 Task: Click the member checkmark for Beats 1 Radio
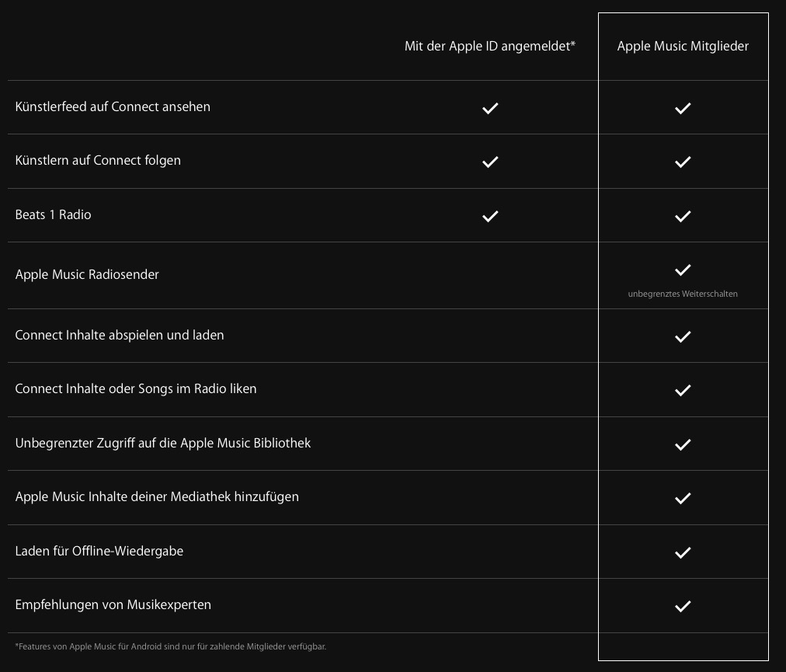[683, 216]
